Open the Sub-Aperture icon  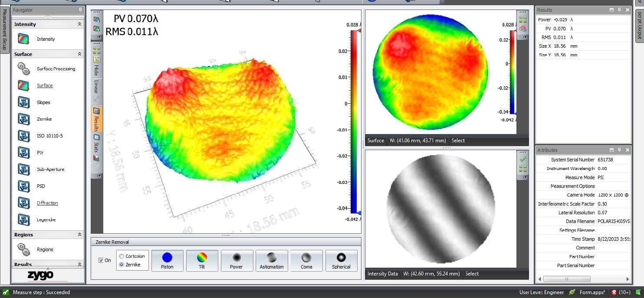point(23,169)
